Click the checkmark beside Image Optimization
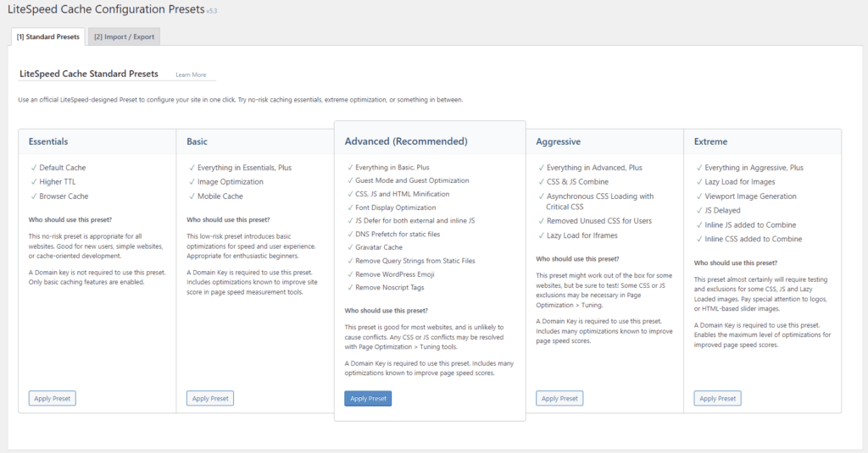Image resolution: width=868 pixels, height=453 pixels. click(x=191, y=182)
